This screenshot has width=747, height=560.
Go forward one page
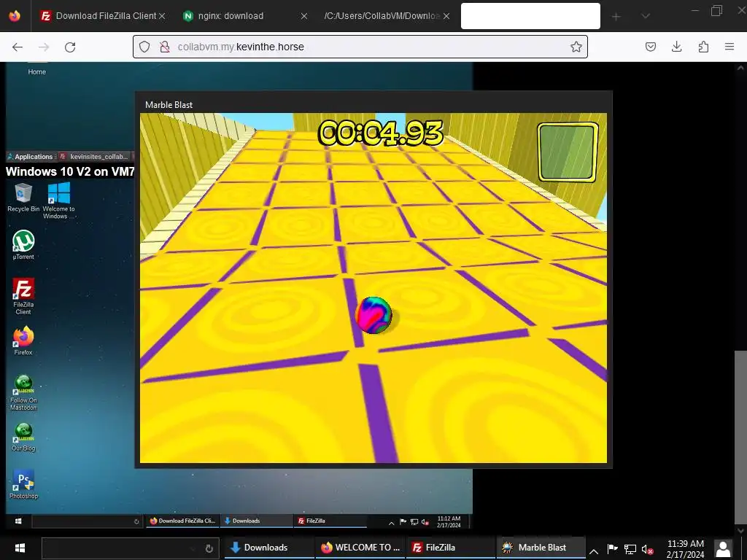tap(44, 47)
